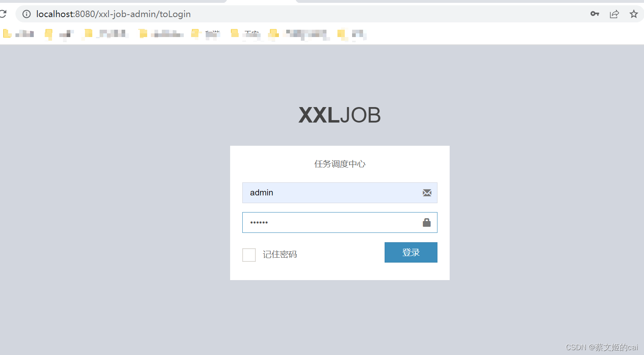The width and height of the screenshot is (644, 355).
Task: Bookmark this page with star icon
Action: pos(634,14)
